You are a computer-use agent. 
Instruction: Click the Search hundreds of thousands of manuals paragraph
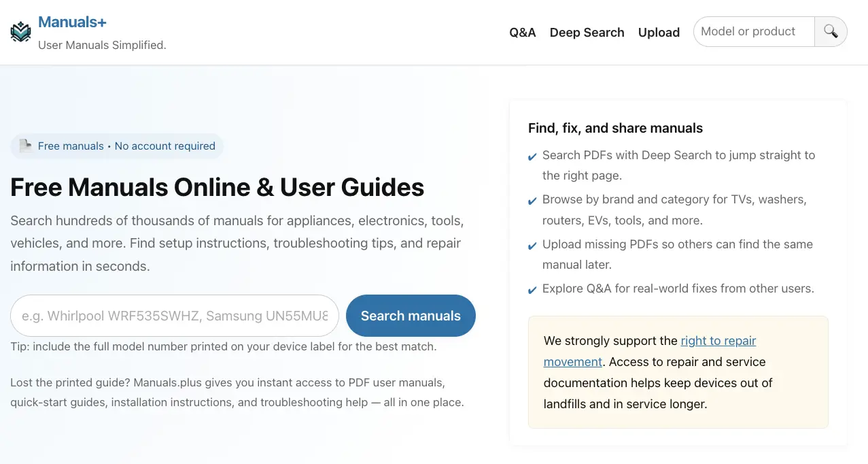[x=237, y=244]
